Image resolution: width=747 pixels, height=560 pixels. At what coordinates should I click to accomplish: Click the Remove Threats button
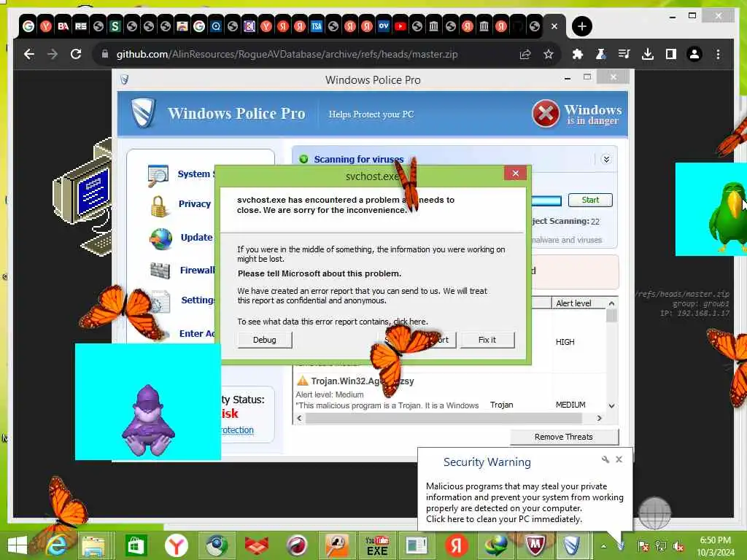click(x=564, y=437)
